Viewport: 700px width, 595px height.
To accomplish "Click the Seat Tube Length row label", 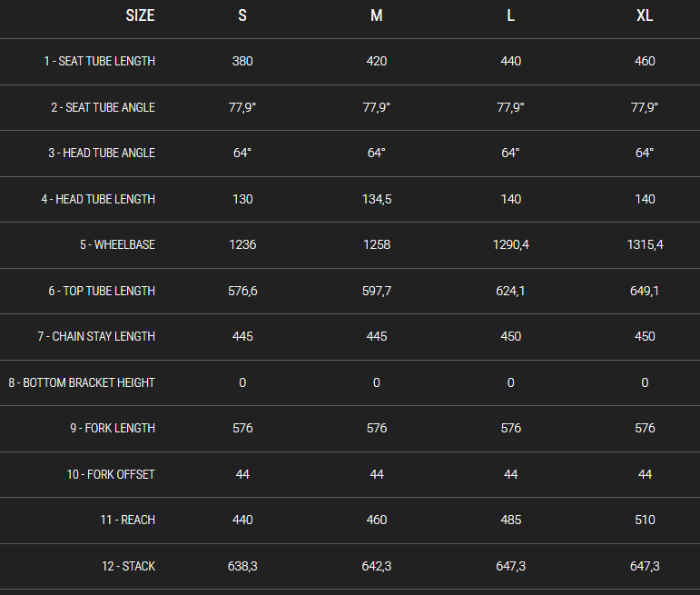I will [99, 62].
